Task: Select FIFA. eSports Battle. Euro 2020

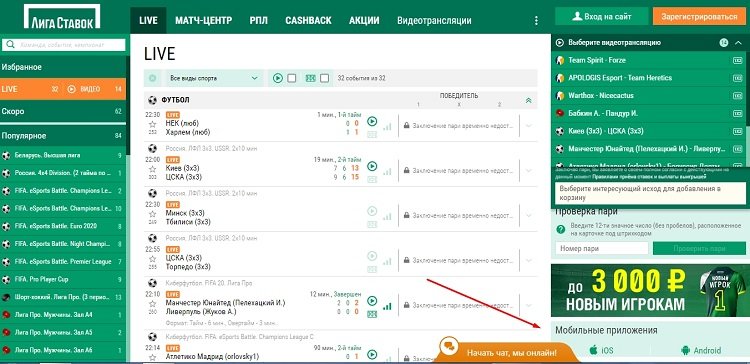Action: [63, 226]
